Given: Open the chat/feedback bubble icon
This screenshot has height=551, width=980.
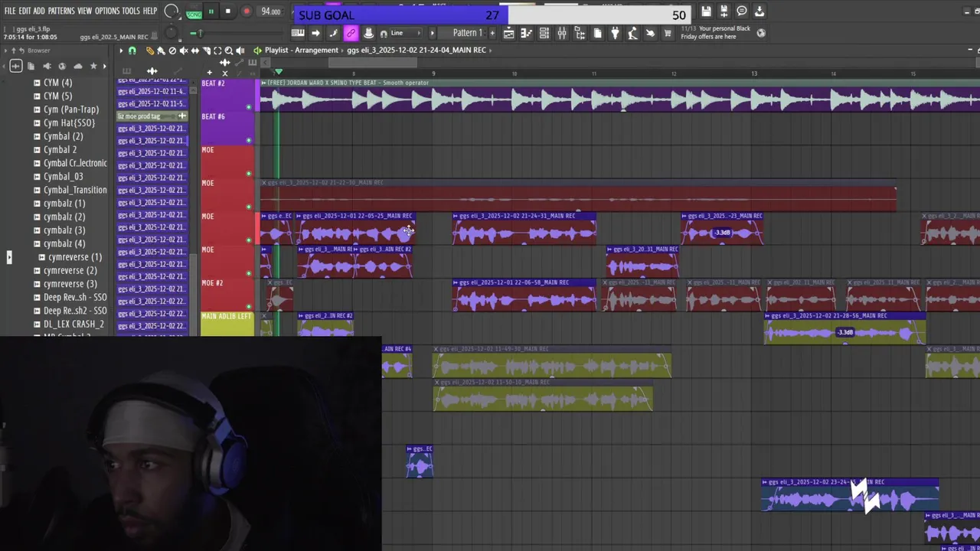Looking at the screenshot, I should pos(742,11).
